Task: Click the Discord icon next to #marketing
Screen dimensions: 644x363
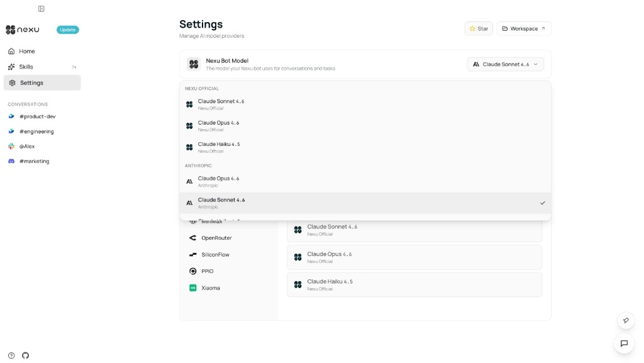Action: click(10, 161)
